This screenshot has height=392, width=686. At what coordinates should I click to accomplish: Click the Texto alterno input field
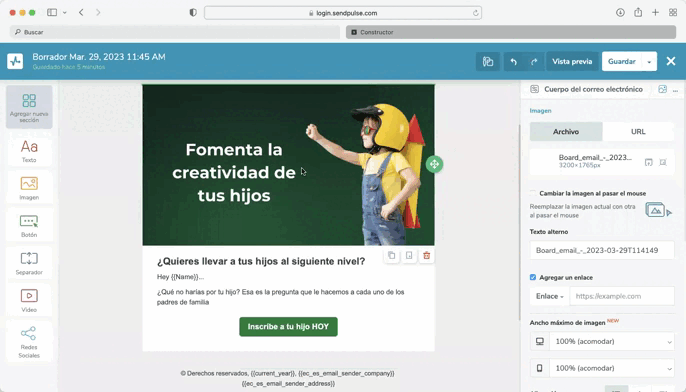pyautogui.click(x=602, y=250)
